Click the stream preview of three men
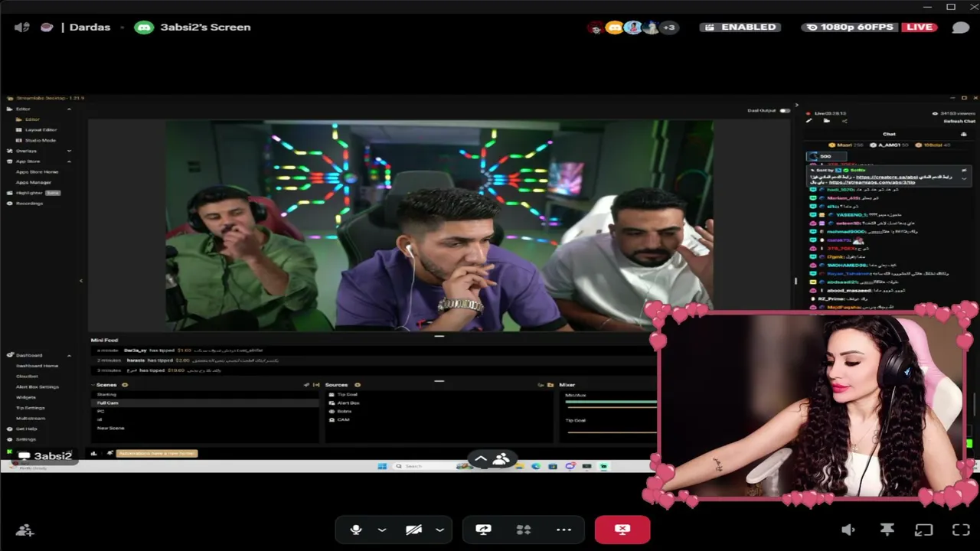Viewport: 980px width, 551px height. pos(439,226)
